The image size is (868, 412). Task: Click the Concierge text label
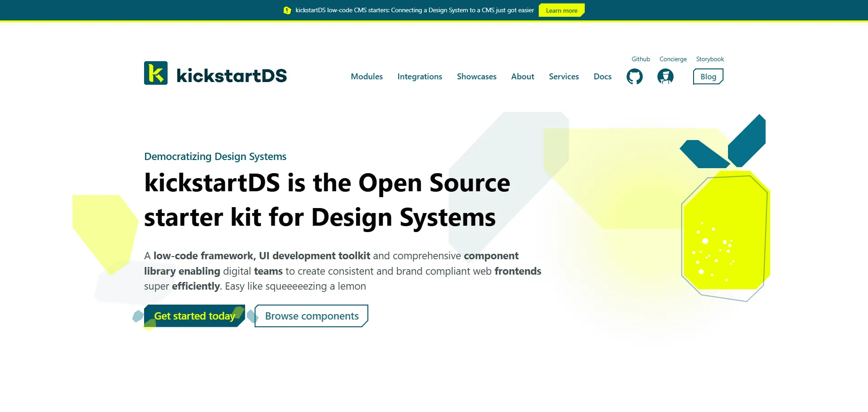pyautogui.click(x=673, y=59)
